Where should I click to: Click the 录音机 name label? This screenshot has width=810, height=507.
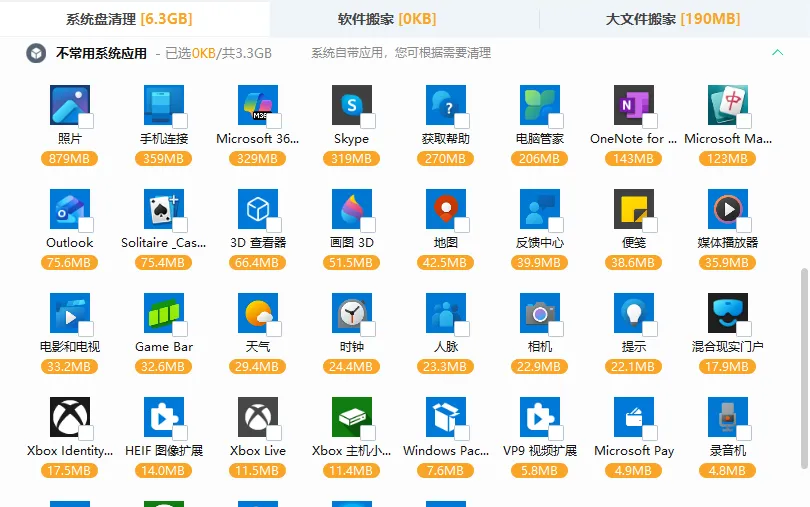(x=728, y=451)
